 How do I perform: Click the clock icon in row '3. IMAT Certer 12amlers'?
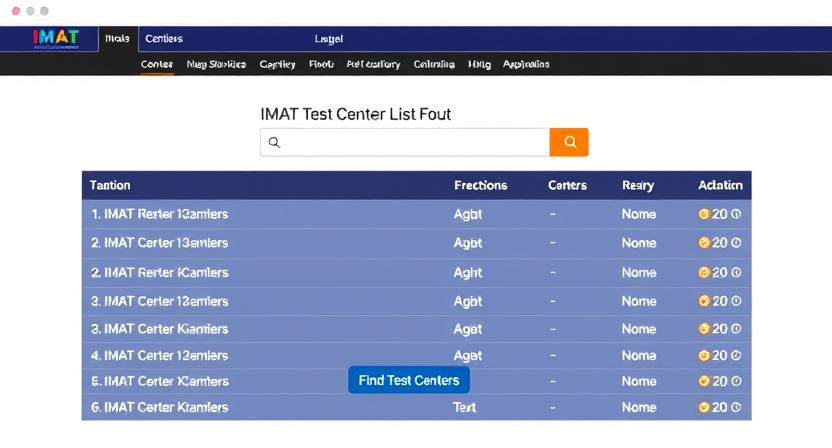click(736, 301)
